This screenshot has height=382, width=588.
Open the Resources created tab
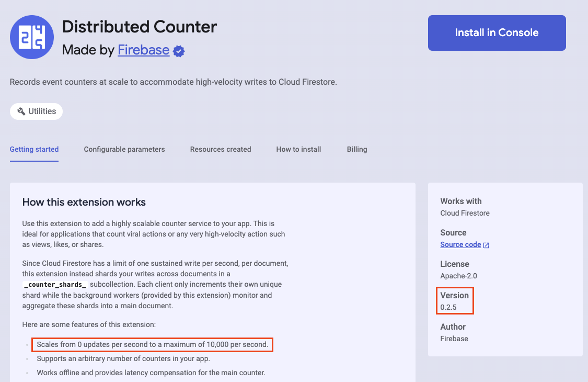pos(221,149)
